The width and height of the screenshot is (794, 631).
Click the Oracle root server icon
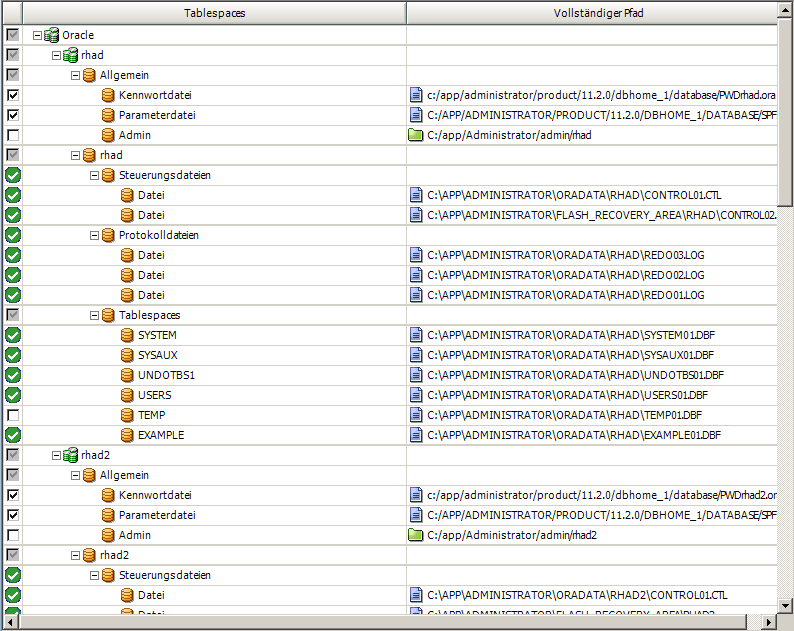[x=51, y=35]
